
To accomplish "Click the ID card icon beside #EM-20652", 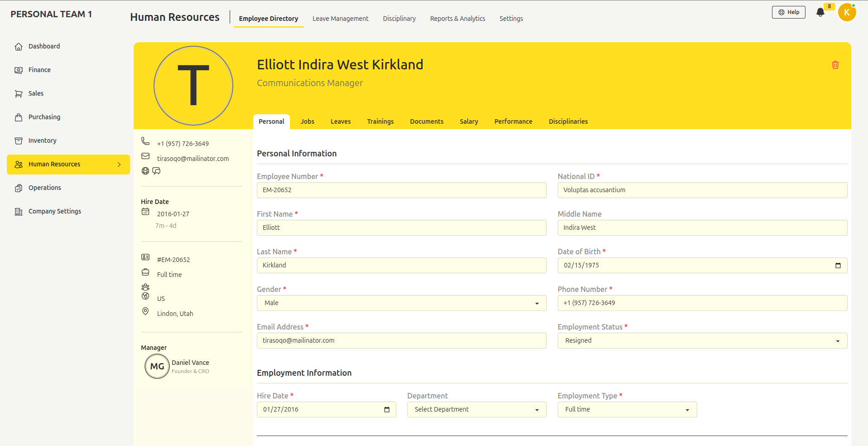I will pos(145,257).
